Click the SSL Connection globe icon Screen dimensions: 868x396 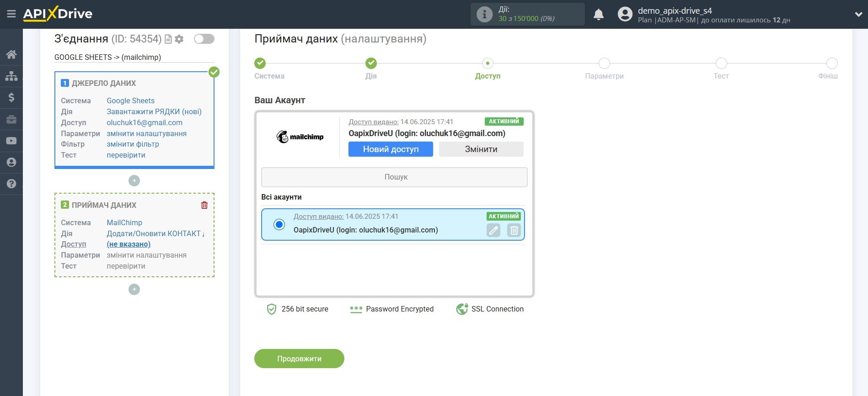tap(462, 309)
